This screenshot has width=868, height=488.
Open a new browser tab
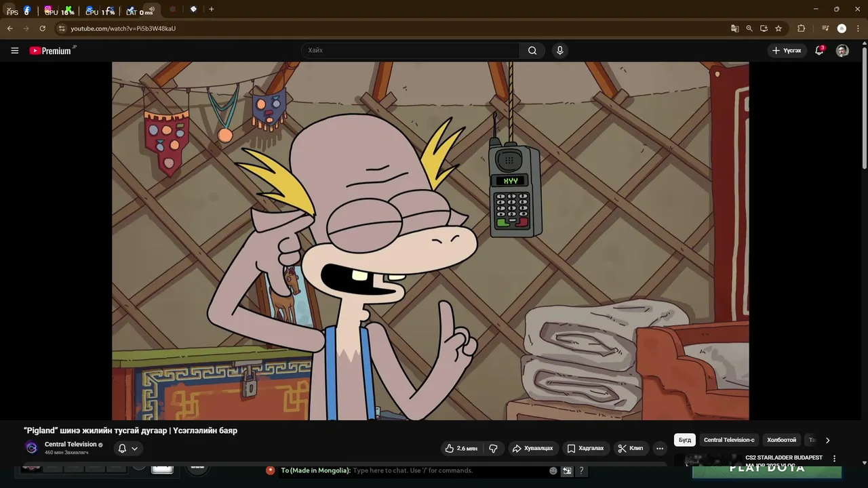pos(212,9)
